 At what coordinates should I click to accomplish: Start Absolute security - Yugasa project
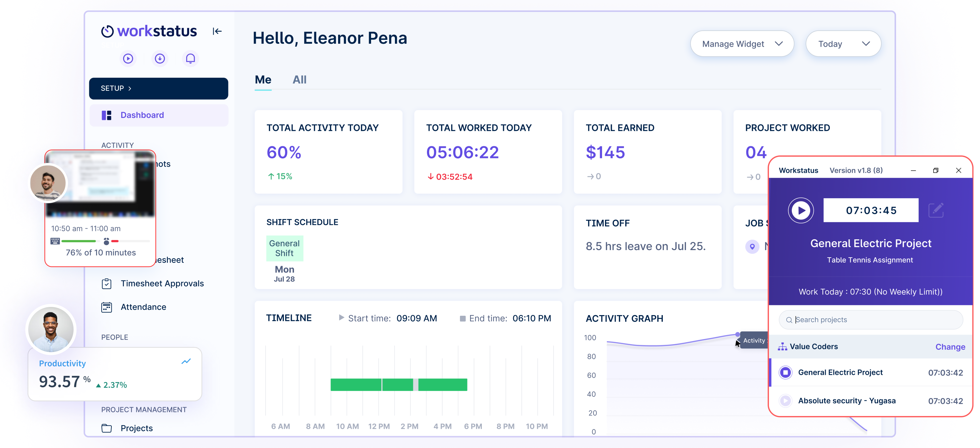[x=786, y=400]
